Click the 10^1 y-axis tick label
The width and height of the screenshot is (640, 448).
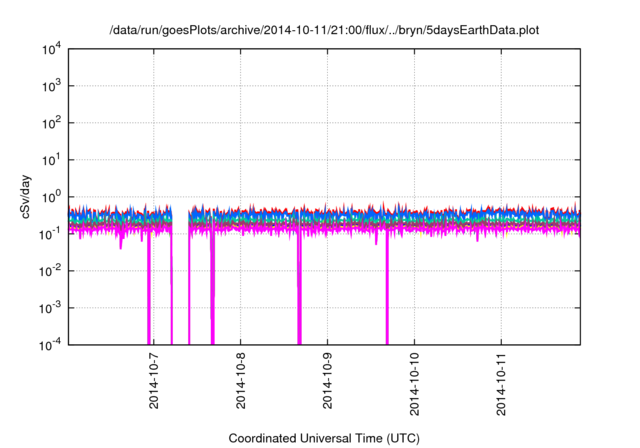[x=51, y=160]
